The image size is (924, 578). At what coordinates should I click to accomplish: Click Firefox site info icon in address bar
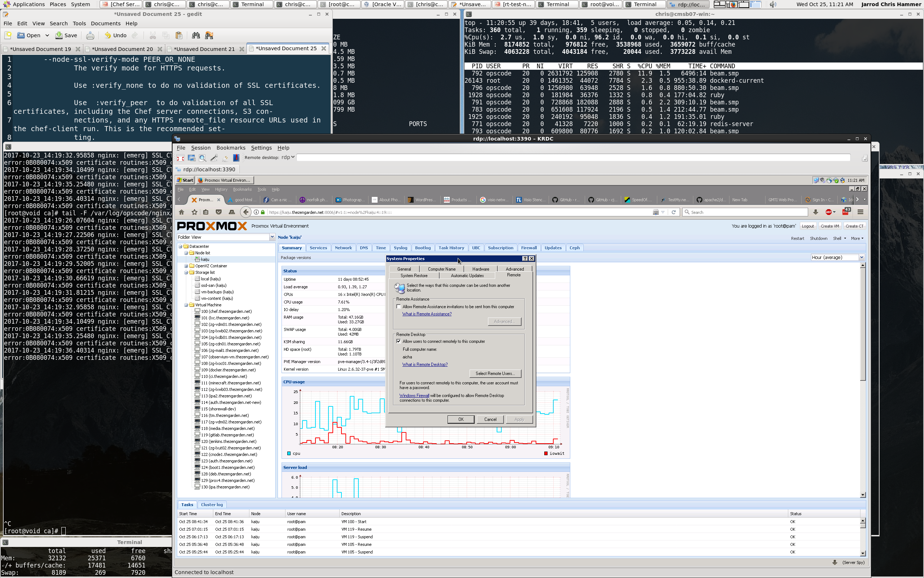coord(256,212)
